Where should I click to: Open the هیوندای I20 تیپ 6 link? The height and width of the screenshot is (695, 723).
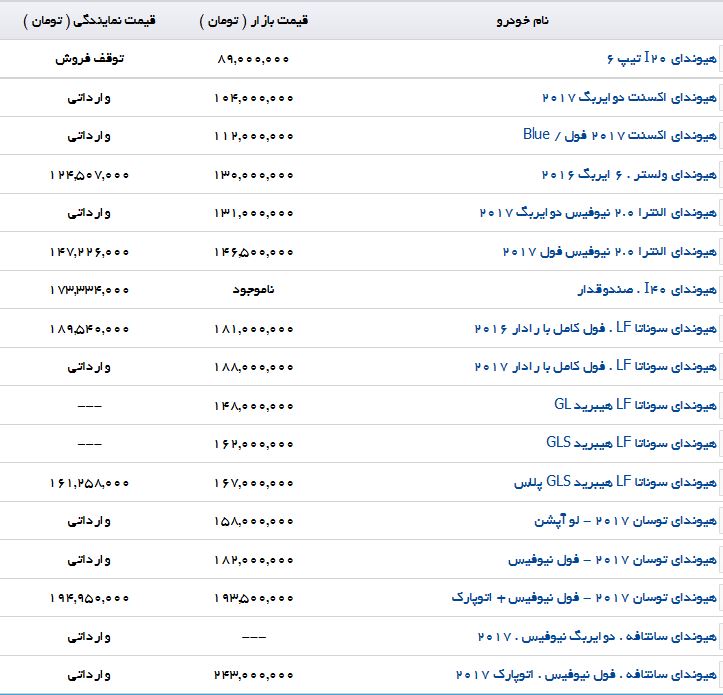[662, 58]
